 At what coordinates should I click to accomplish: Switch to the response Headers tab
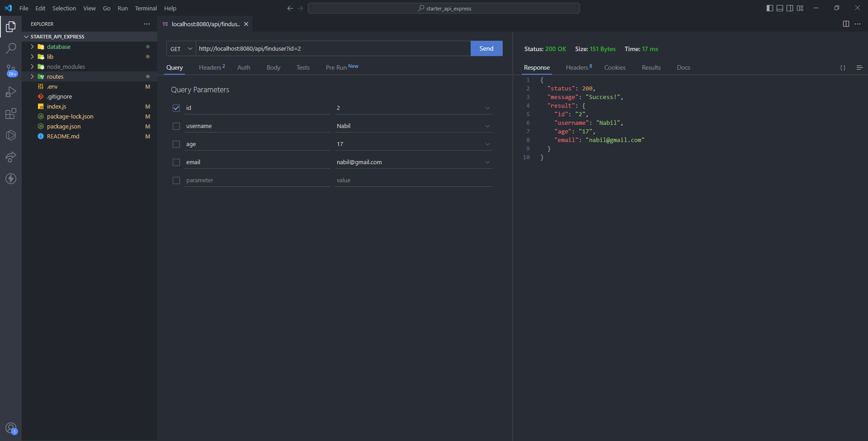click(579, 67)
